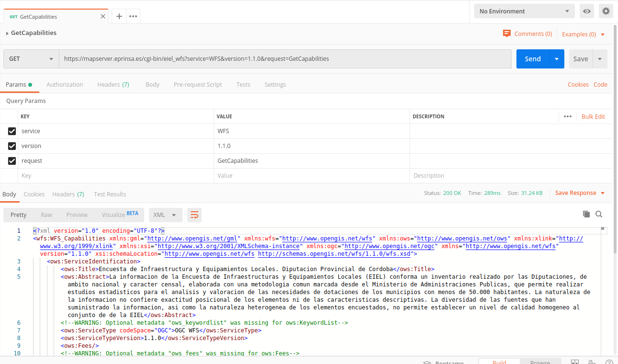This screenshot has width=618, height=364.
Task: Open manage environments gear icon
Action: 606,11
